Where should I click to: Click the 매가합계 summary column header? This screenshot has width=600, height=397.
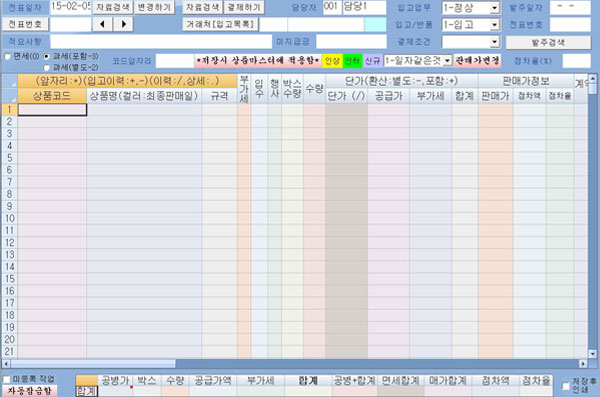click(x=447, y=380)
